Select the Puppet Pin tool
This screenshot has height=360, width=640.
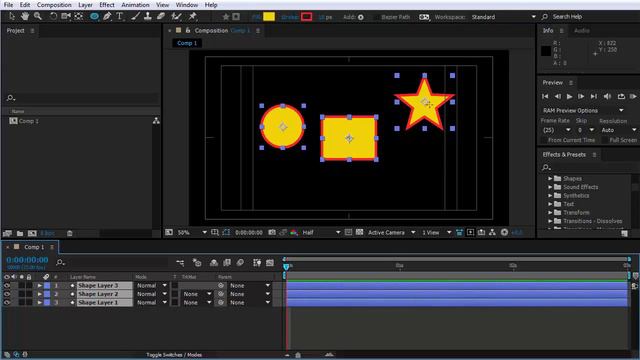[x=192, y=16]
